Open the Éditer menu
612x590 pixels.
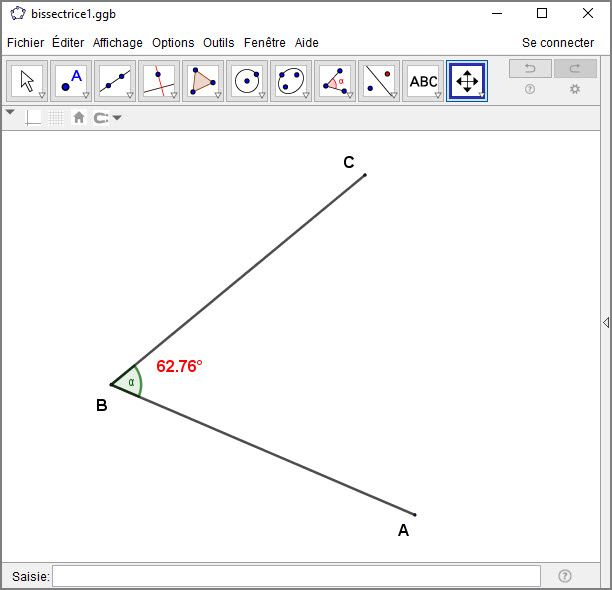(68, 42)
